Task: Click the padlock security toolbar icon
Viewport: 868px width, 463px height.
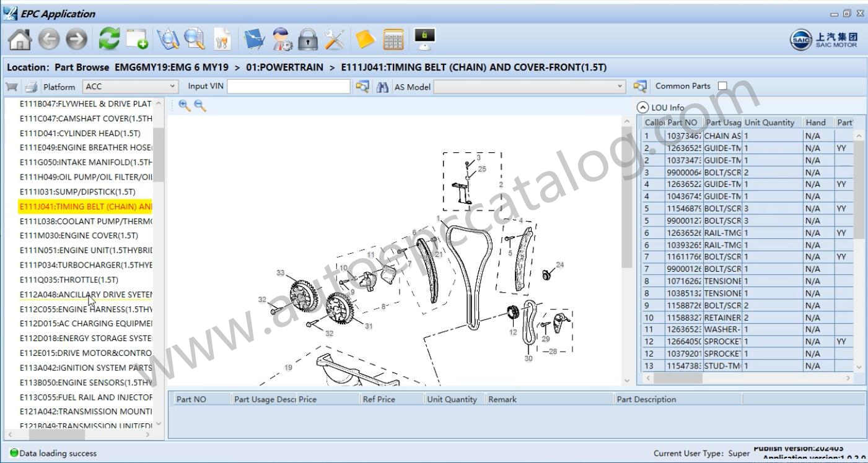Action: [307, 38]
